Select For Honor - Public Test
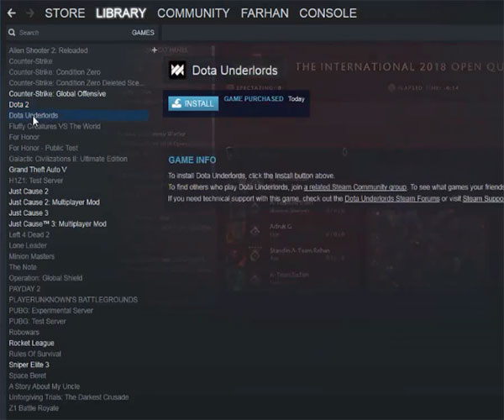 44,148
